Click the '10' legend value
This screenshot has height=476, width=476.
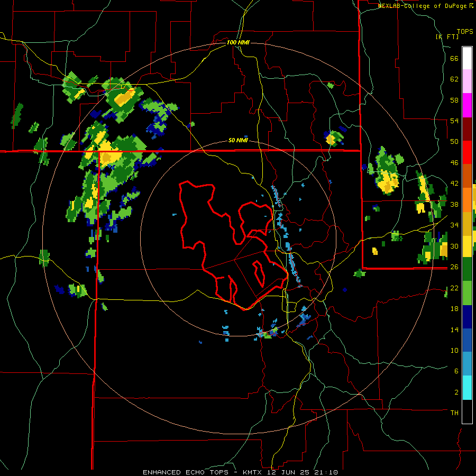tap(454, 350)
